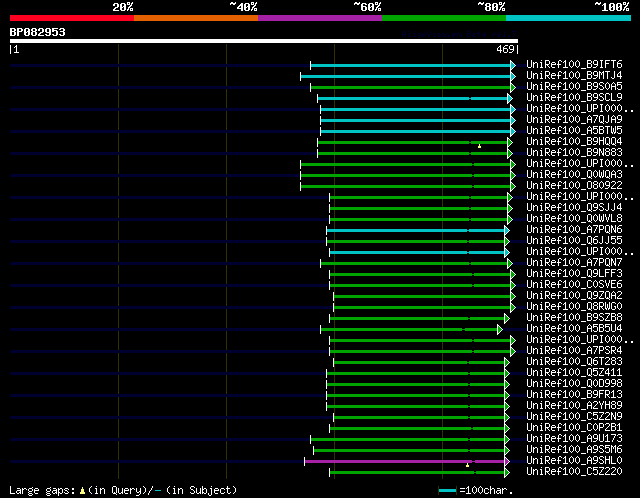This screenshot has height=498, width=640.
Task: Click the arrowhead of the C5Z220 alignment
Action: [507, 472]
